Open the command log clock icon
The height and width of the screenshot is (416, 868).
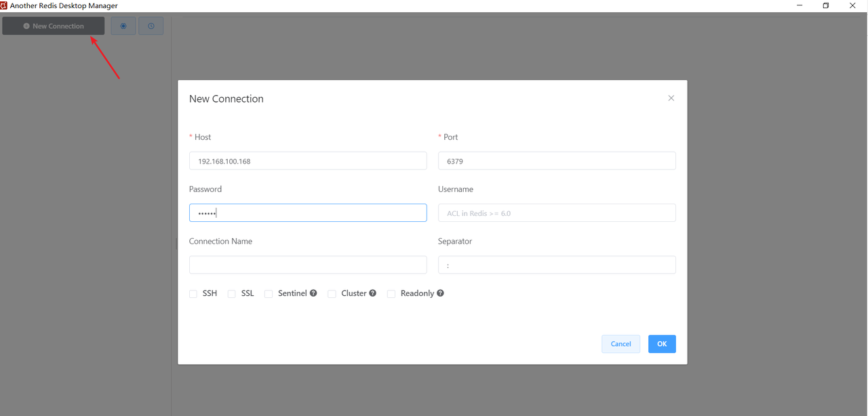coord(151,26)
